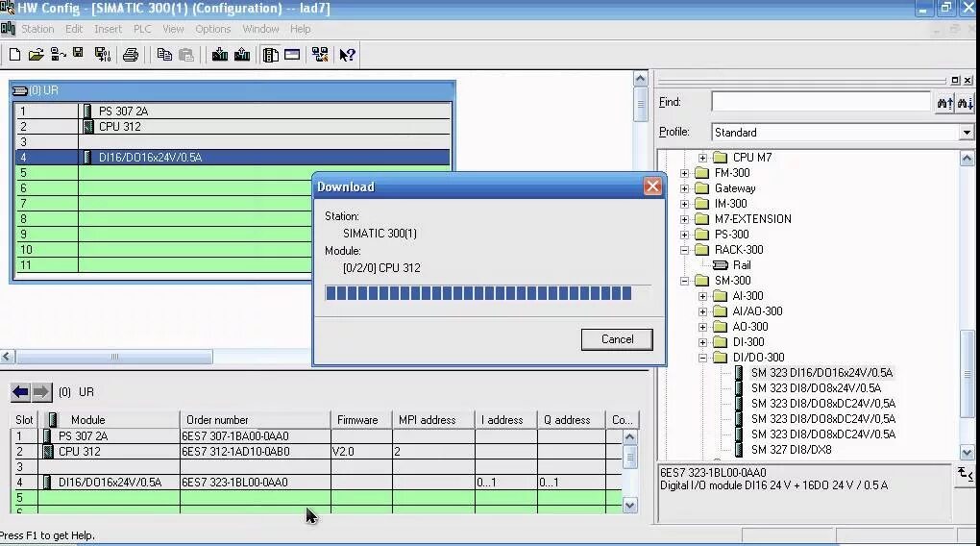Collapse the DI/DO-300 folder
980x546 pixels.
(702, 358)
